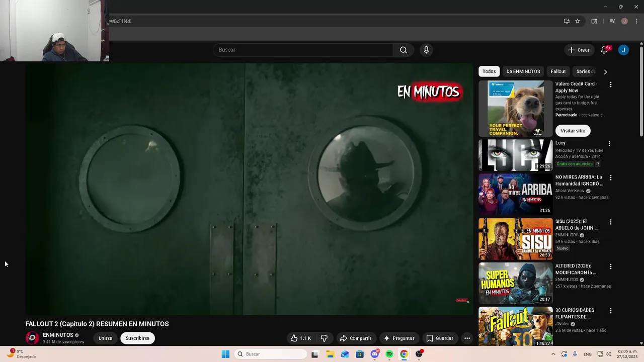Open ENMINUTOS channel under SISU video

(567, 235)
